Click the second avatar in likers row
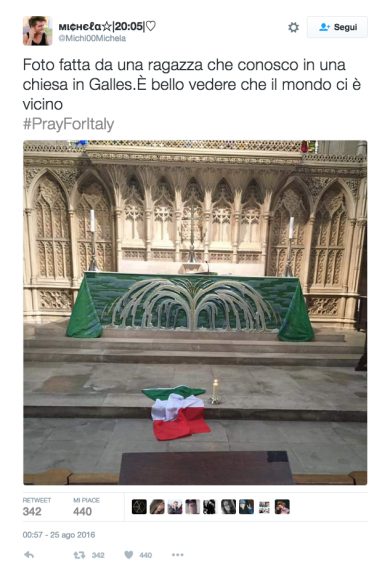This screenshot has height=577, width=390. tap(157, 507)
